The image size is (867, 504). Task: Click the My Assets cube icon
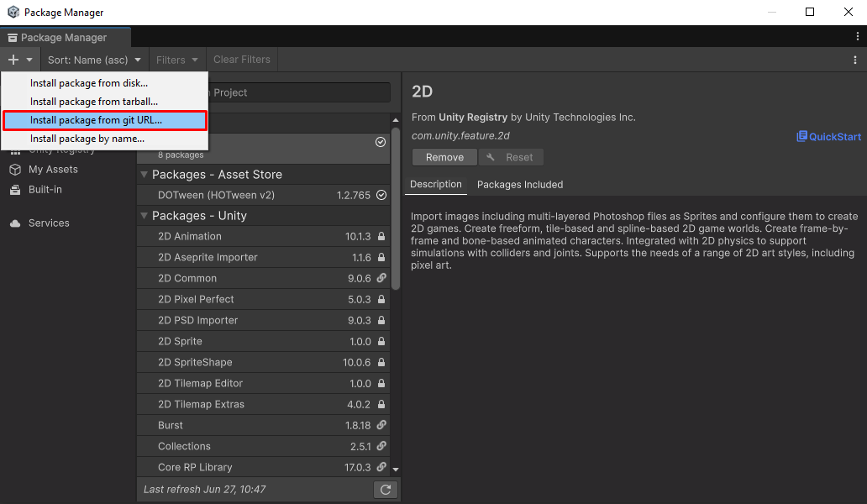(14, 170)
